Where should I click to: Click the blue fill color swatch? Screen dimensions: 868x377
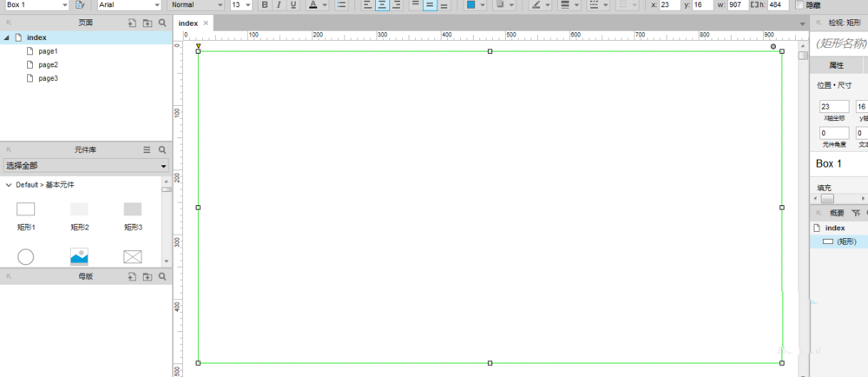tap(470, 5)
